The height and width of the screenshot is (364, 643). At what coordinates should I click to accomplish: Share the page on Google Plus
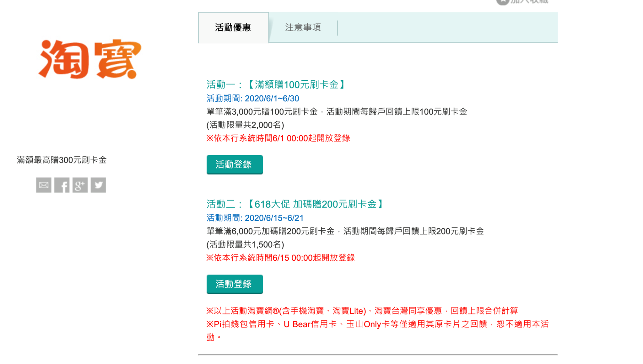coord(80,185)
